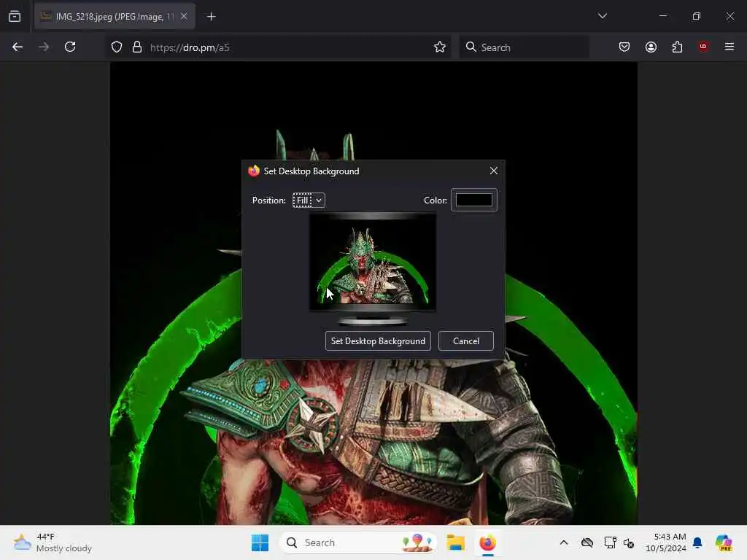The height and width of the screenshot is (560, 747).
Task: Open the notifications bell icon
Action: point(697,542)
